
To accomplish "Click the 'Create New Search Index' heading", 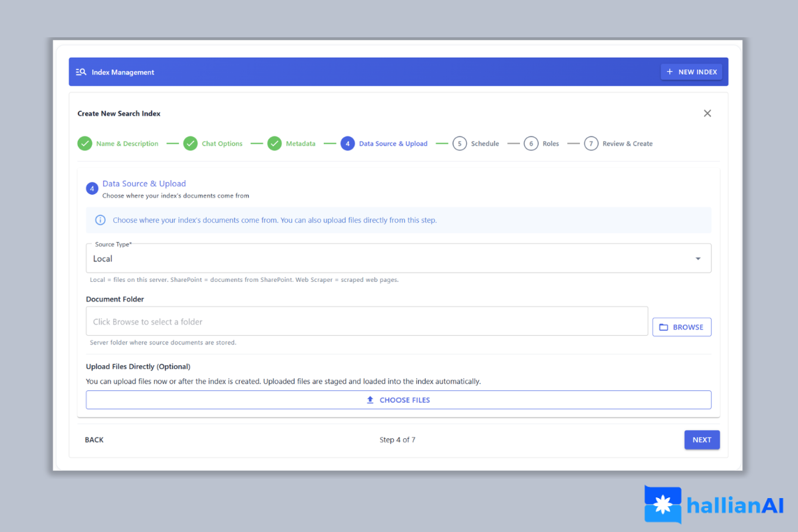I will tap(119, 114).
